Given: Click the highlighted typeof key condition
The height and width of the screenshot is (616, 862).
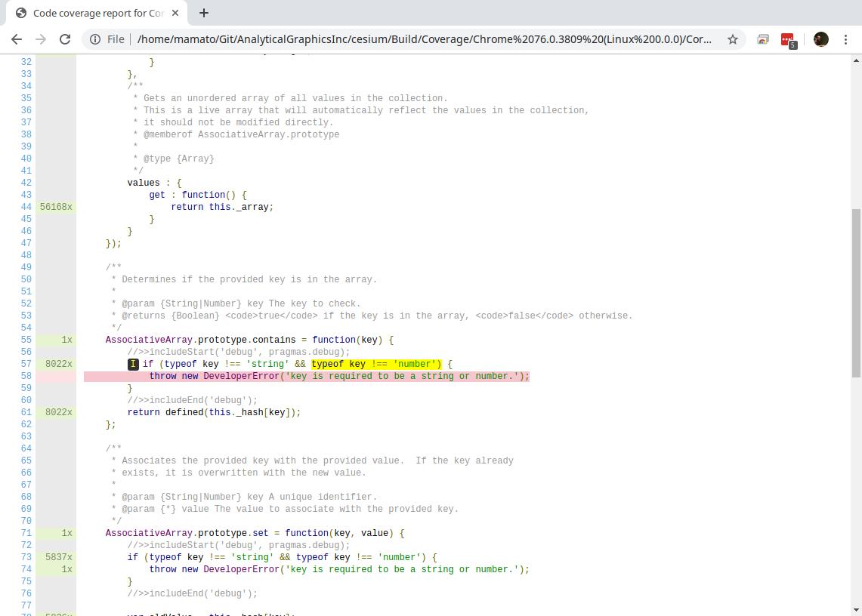Looking at the screenshot, I should [376, 364].
